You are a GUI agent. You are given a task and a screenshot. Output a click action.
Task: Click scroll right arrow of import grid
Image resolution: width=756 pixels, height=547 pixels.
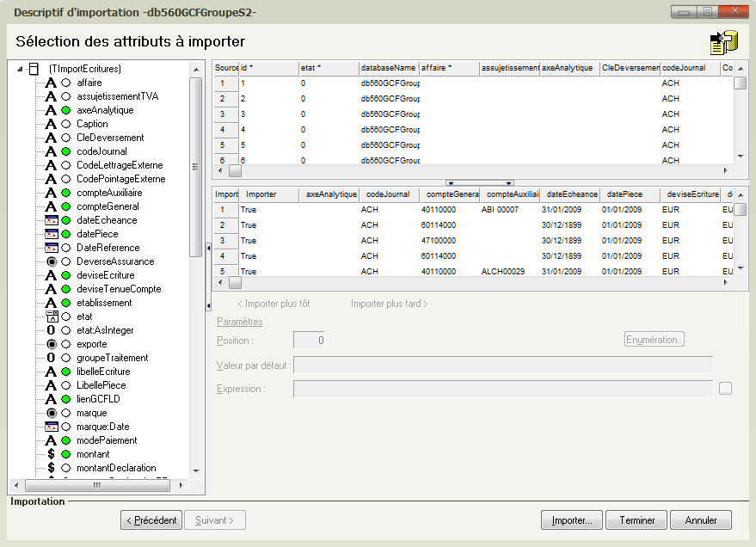(x=726, y=283)
